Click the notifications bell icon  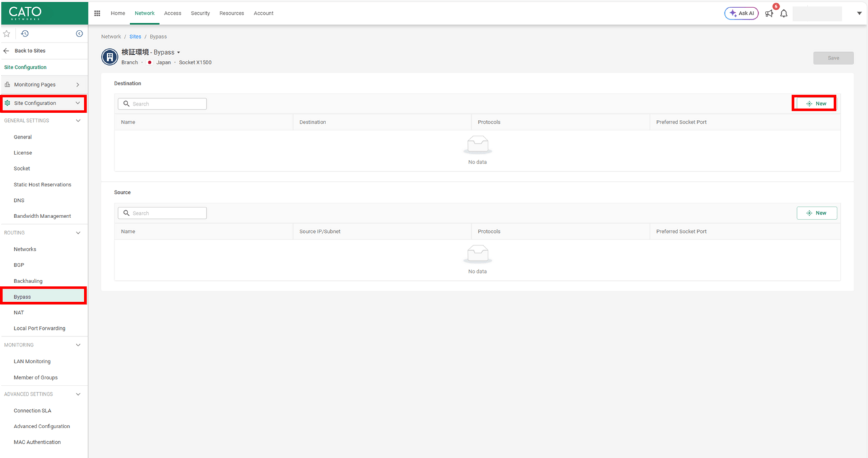click(784, 14)
